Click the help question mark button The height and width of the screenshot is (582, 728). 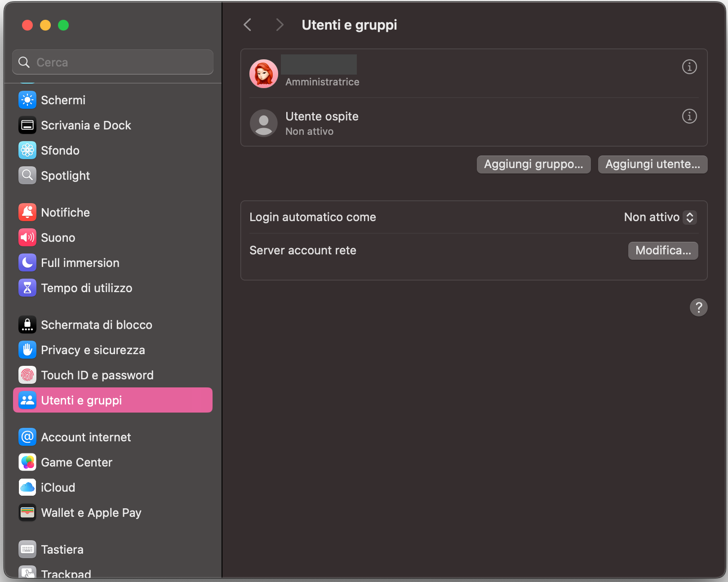699,307
